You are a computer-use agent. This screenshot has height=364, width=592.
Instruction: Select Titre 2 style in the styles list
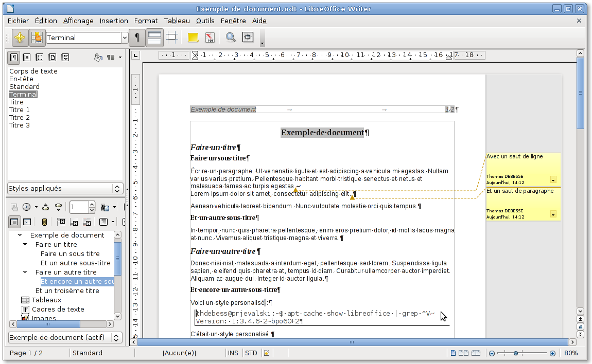coord(19,117)
